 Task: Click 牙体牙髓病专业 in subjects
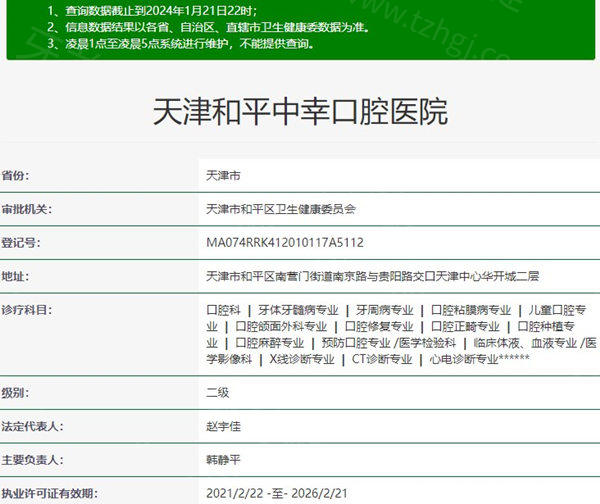tap(298, 310)
